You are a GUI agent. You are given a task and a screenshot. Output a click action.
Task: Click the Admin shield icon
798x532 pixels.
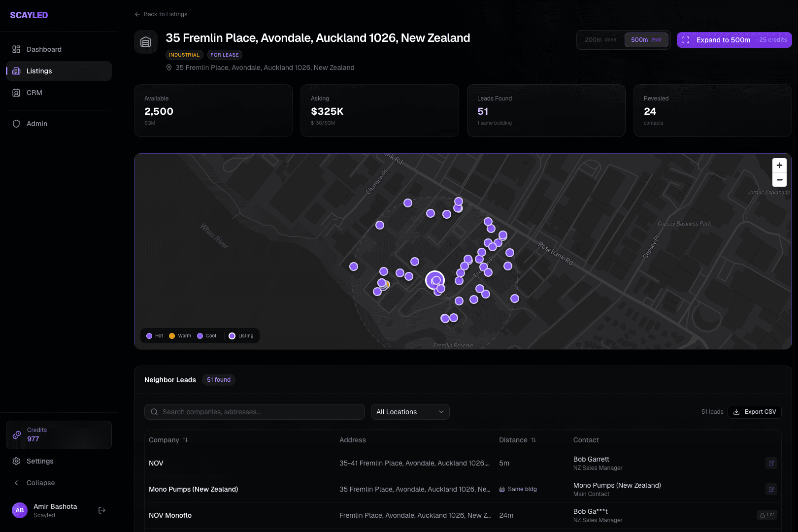click(16, 124)
